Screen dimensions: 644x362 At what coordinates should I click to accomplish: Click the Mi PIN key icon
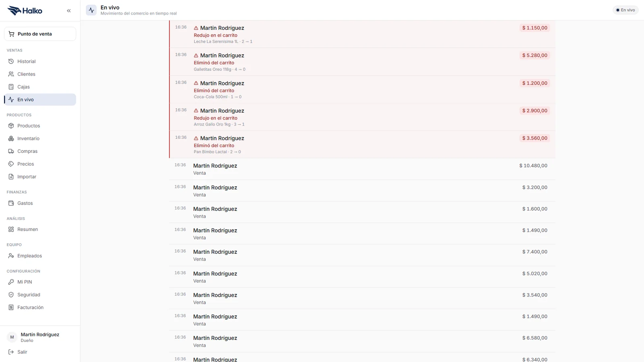11,282
